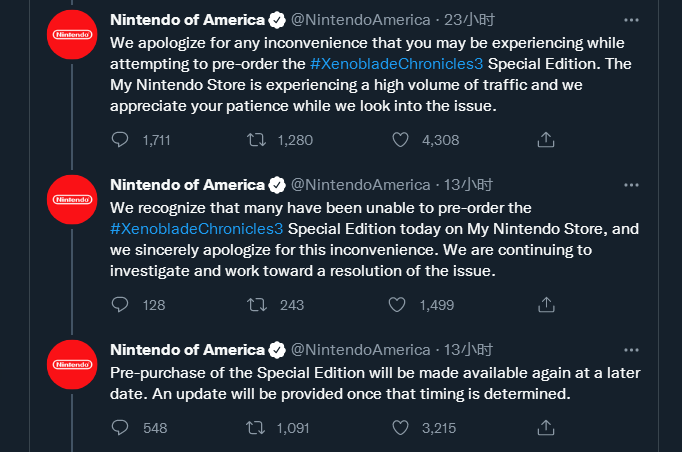Reply to the tweet with 548 comments
The image size is (682, 452).
(x=120, y=428)
